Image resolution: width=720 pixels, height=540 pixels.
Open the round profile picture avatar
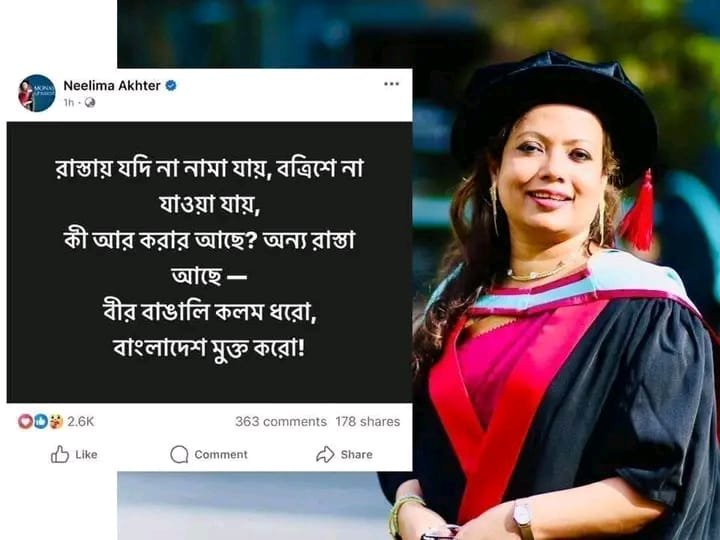[x=37, y=93]
